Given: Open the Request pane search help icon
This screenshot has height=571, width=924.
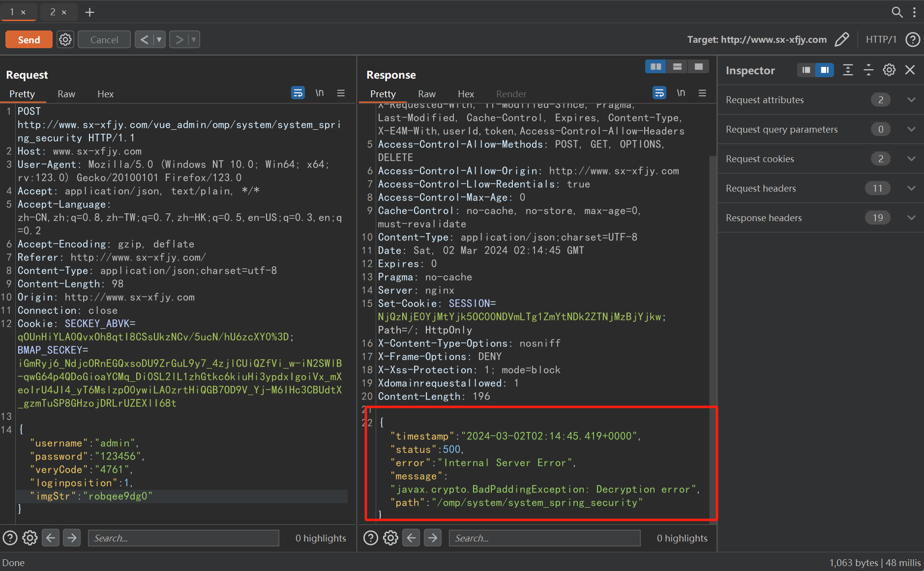Looking at the screenshot, I should click(x=10, y=538).
